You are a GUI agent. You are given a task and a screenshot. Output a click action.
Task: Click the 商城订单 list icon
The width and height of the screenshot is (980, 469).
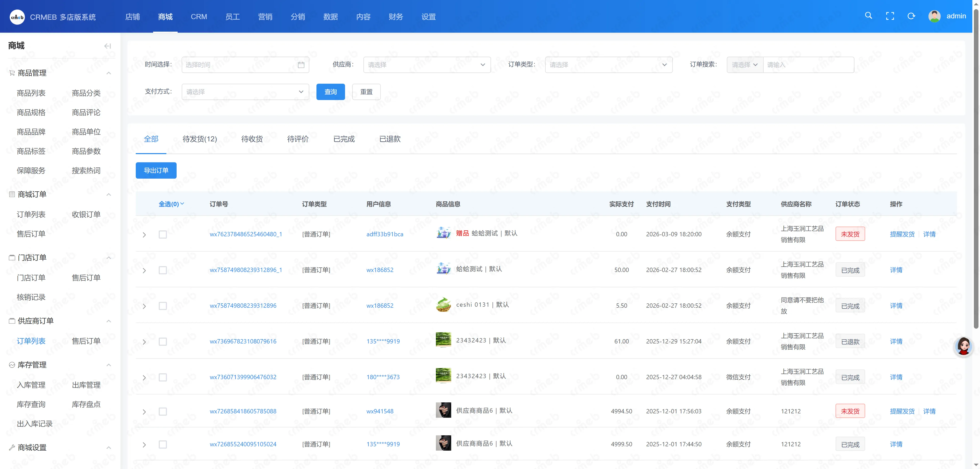point(12,194)
